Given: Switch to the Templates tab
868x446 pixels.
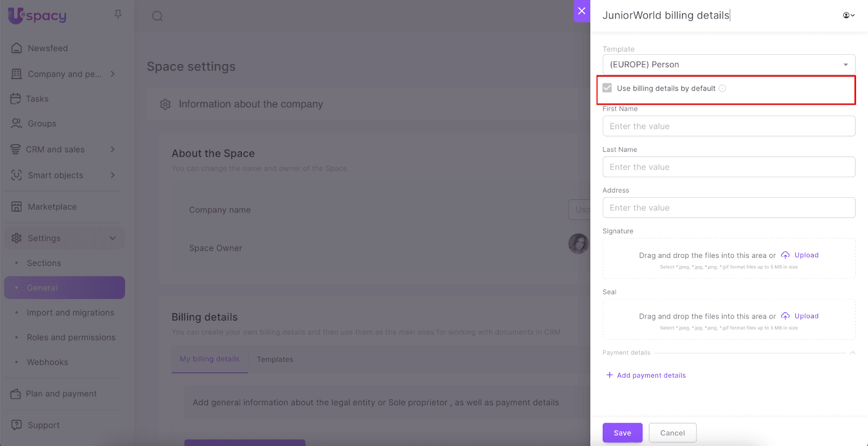Looking at the screenshot, I should (x=275, y=359).
